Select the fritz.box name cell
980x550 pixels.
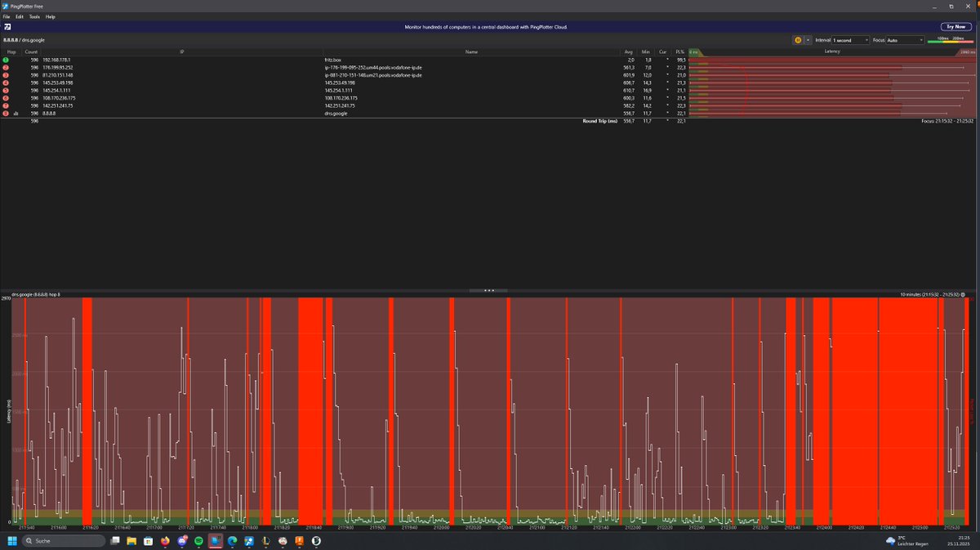[x=332, y=60]
